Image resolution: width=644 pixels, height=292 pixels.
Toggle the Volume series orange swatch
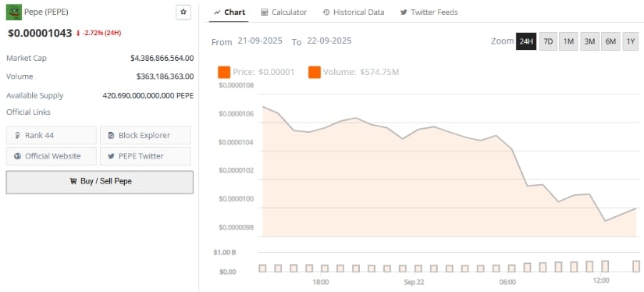315,73
